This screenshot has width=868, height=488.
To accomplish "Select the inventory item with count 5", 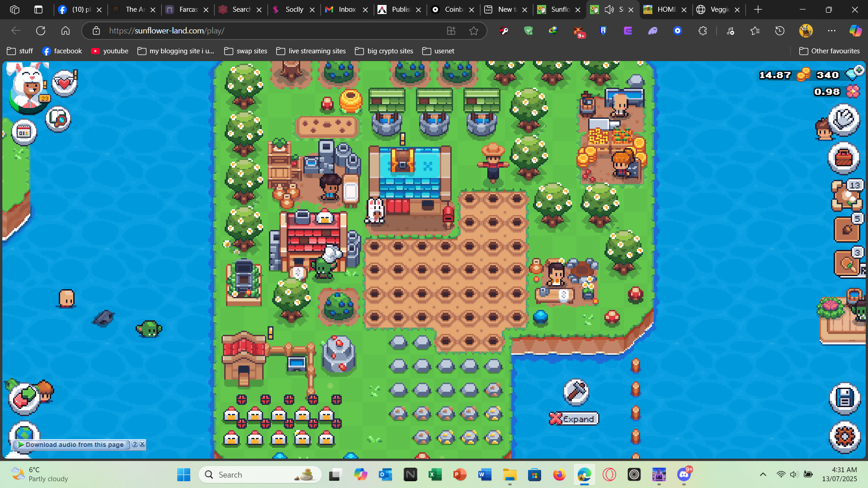I will point(848,229).
